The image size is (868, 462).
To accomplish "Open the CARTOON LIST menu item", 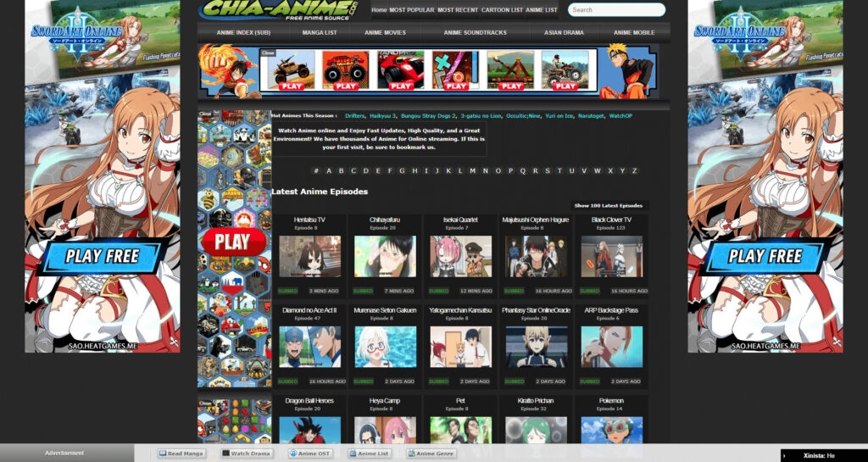I will 502,10.
